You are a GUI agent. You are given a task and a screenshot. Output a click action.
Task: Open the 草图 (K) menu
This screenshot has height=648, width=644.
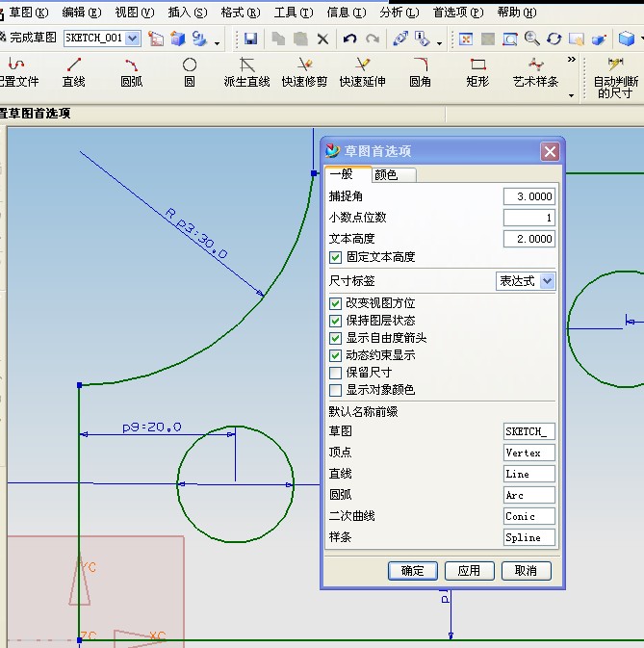(x=28, y=13)
